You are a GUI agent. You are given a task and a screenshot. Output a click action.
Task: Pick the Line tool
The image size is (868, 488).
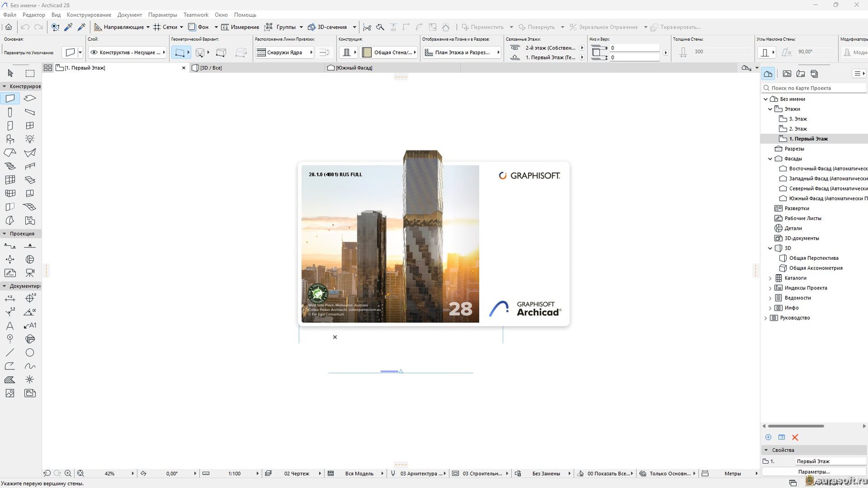point(10,353)
